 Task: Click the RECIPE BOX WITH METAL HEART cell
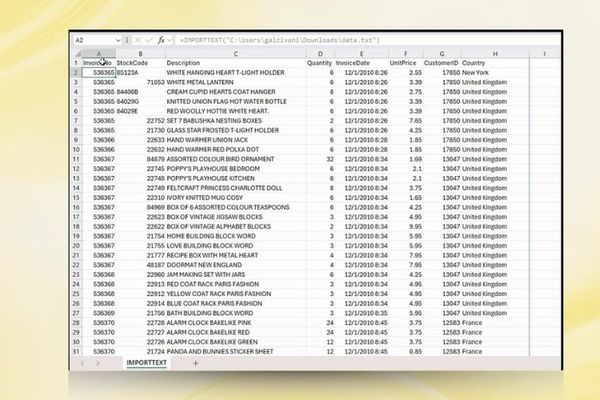236,255
